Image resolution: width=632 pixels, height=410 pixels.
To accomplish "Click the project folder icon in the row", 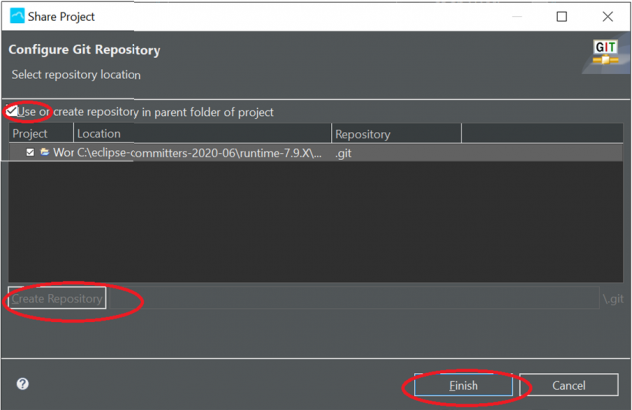I will (x=44, y=153).
